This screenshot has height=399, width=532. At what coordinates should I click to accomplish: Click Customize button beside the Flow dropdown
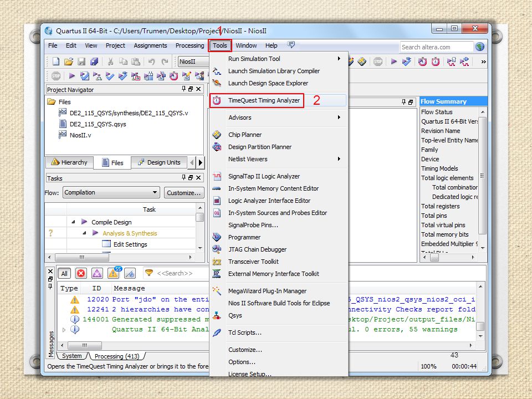coord(184,193)
